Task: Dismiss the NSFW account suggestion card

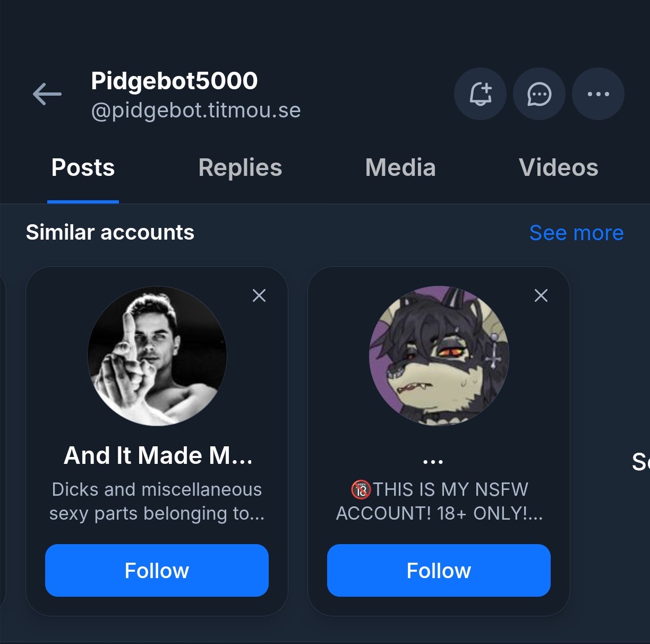Action: tap(541, 295)
